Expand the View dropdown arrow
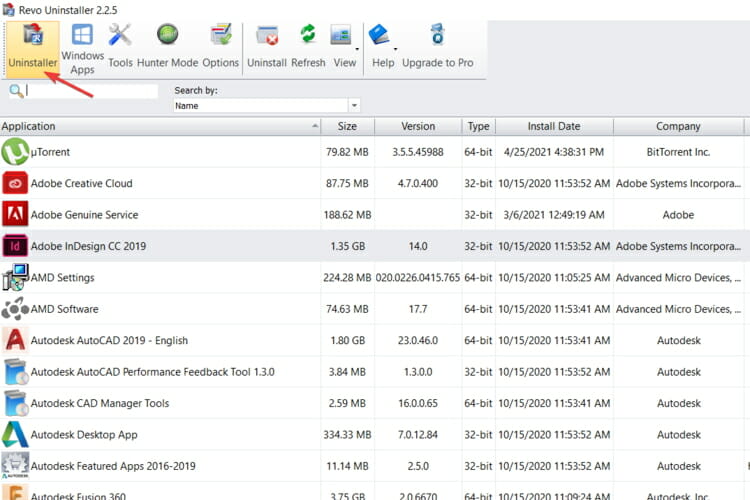750x500 pixels. tap(357, 49)
